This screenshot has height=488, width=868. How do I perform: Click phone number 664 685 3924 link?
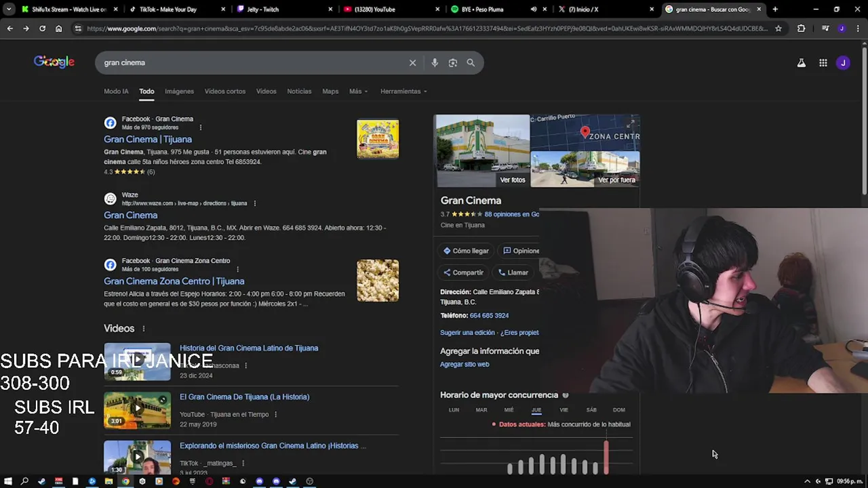pos(489,316)
